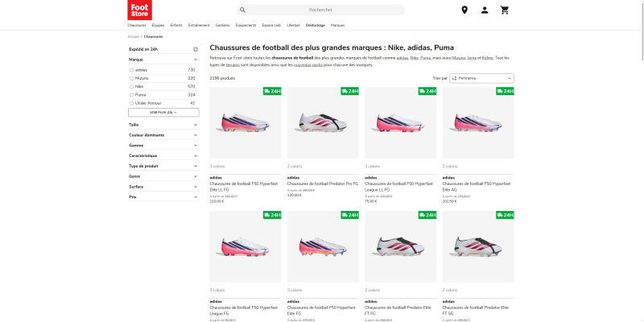Screen dimensions: 644x322
Task: Expand the Couleur dominante filter
Action: [x=163, y=135]
